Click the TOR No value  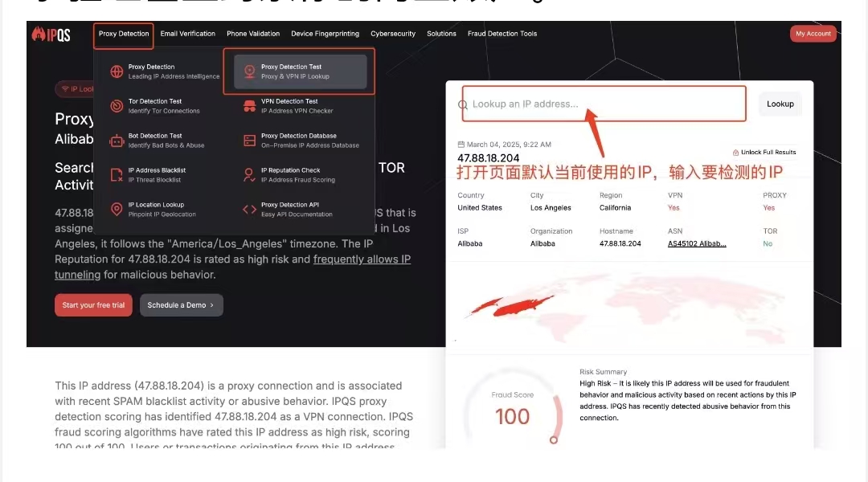pos(768,243)
